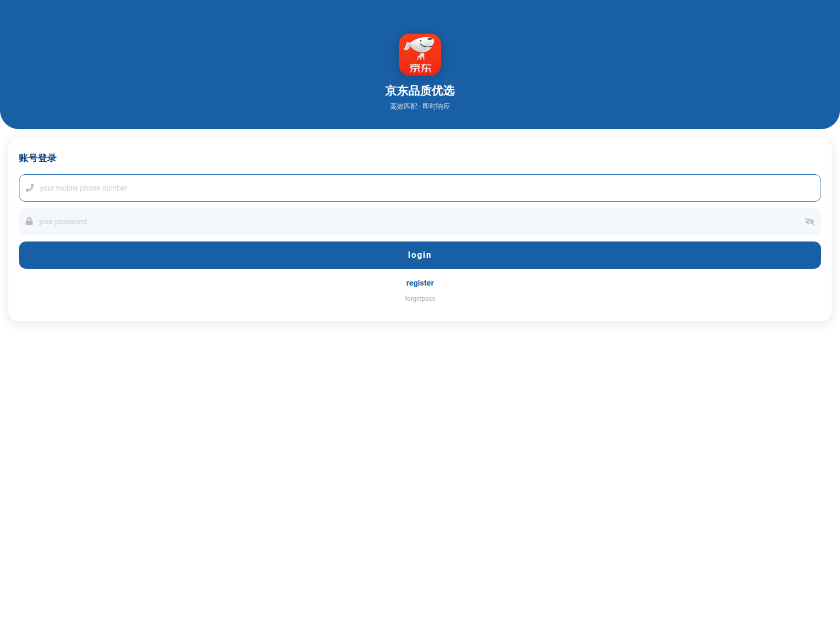This screenshot has height=630, width=840.
Task: Click the 账号登录 heading
Action: pyautogui.click(x=37, y=158)
